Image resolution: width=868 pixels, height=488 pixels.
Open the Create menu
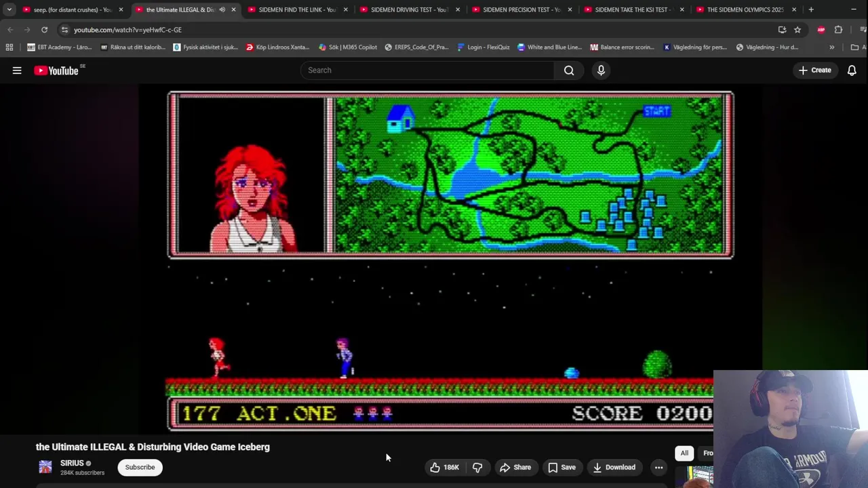pyautogui.click(x=814, y=70)
